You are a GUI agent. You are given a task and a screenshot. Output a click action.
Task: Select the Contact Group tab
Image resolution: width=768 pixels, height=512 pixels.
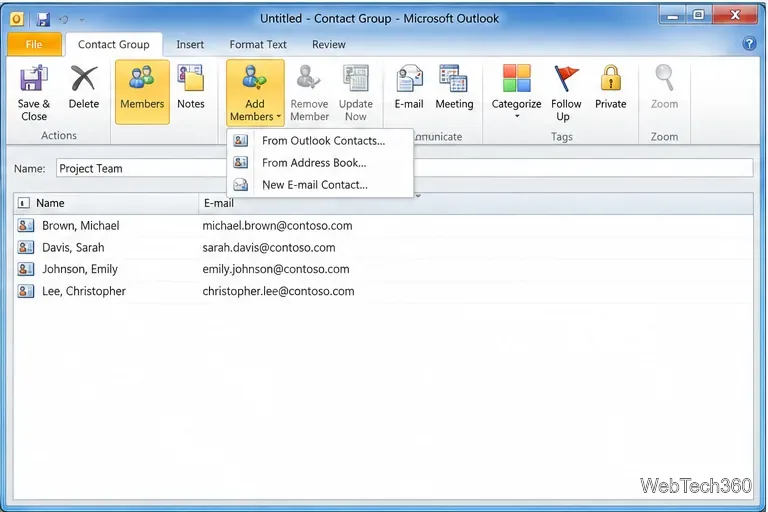(114, 45)
